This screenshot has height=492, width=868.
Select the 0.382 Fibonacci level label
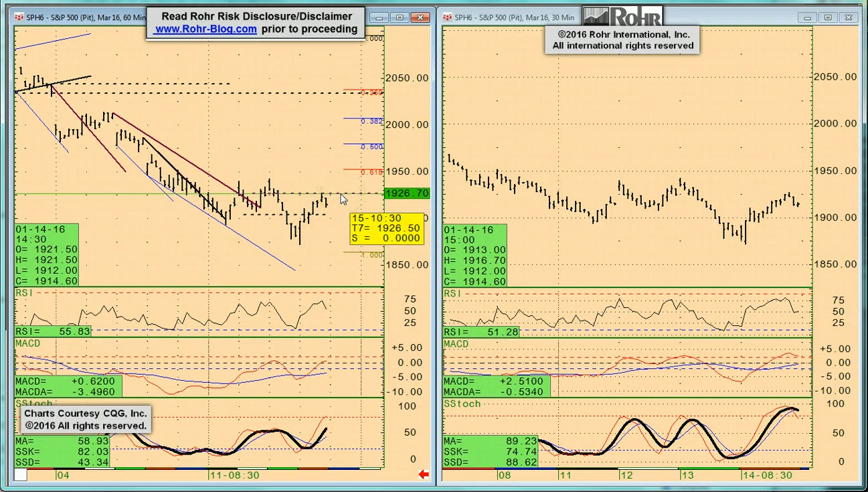(372, 121)
